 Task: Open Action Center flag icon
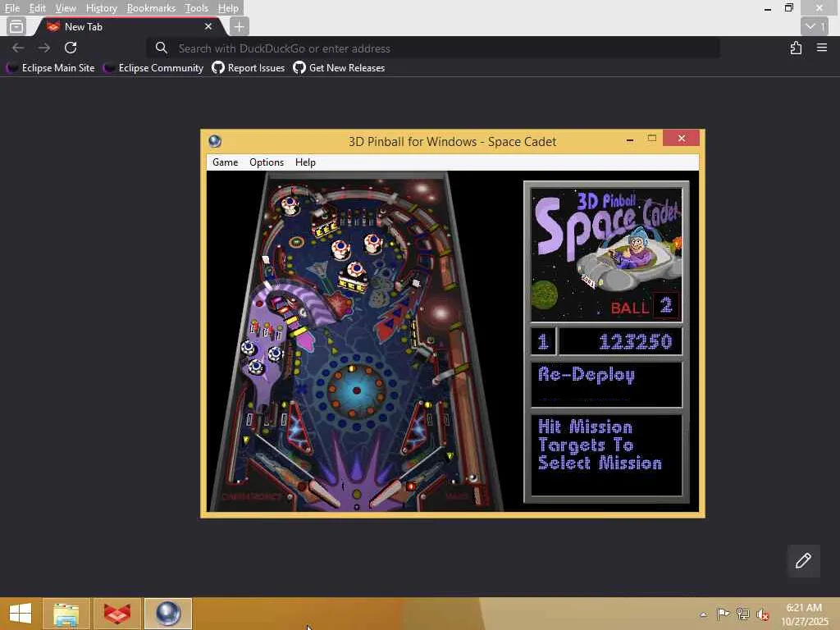tap(723, 614)
